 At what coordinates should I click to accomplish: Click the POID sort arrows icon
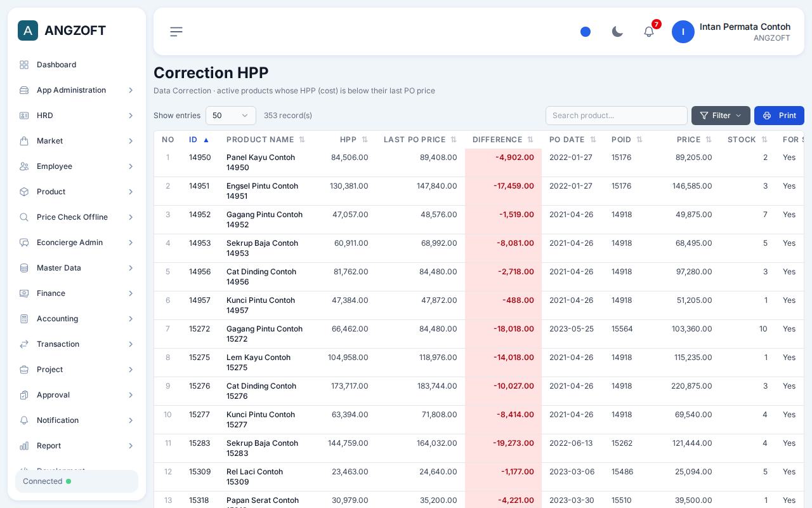click(x=639, y=140)
